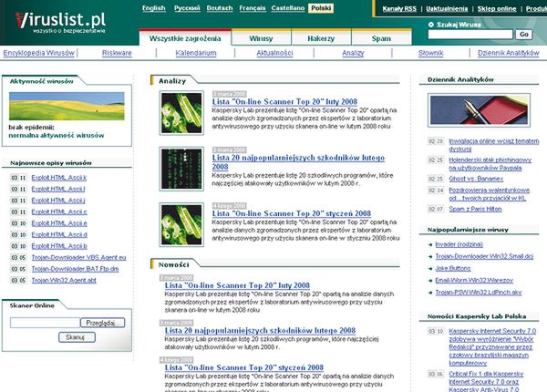The image size is (547, 392).
Task: Open Holenderski atak phishingowy na użytkowników Paypala
Action: coord(490,164)
